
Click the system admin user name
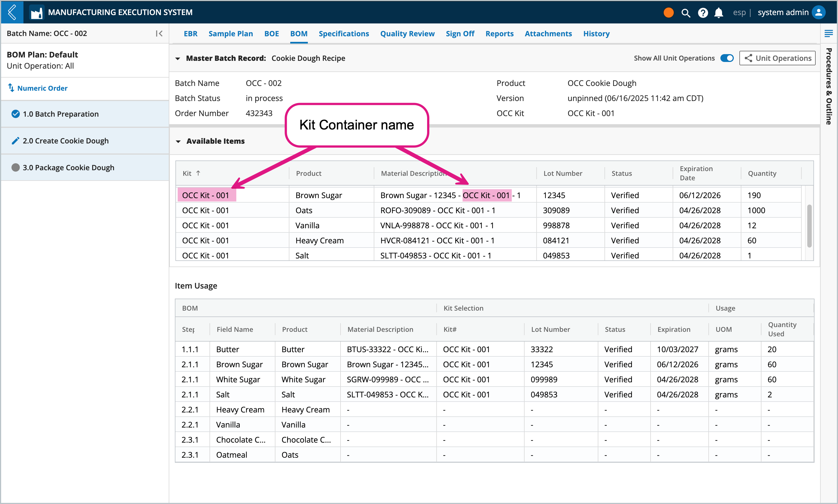click(x=783, y=13)
